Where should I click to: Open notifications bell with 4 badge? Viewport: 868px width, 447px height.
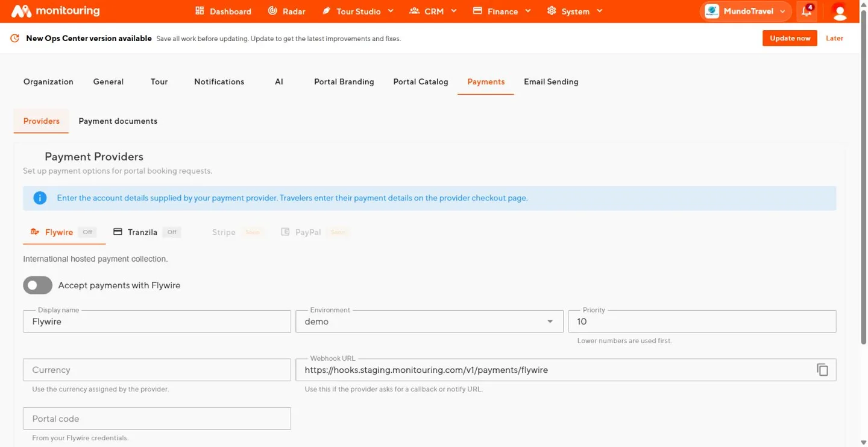[x=807, y=11]
